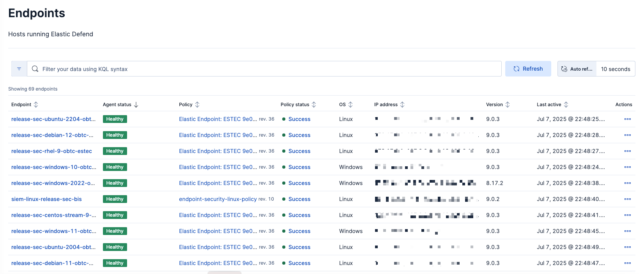The height and width of the screenshot is (274, 644).
Task: Sort by Endpoint column arrows
Action: (x=36, y=105)
